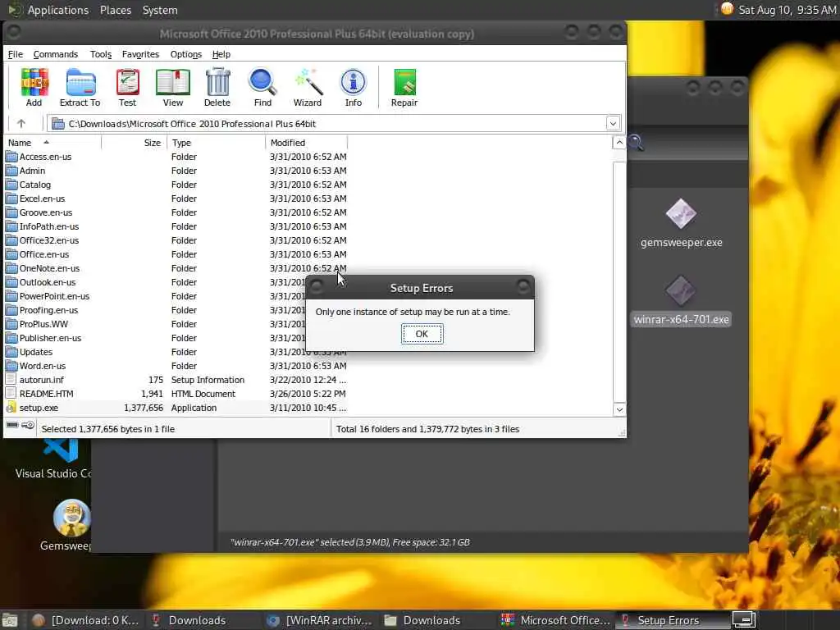Screen dimensions: 840x630
Task: Click Show Desktop icon in bottom panel
Action: (x=10, y=620)
